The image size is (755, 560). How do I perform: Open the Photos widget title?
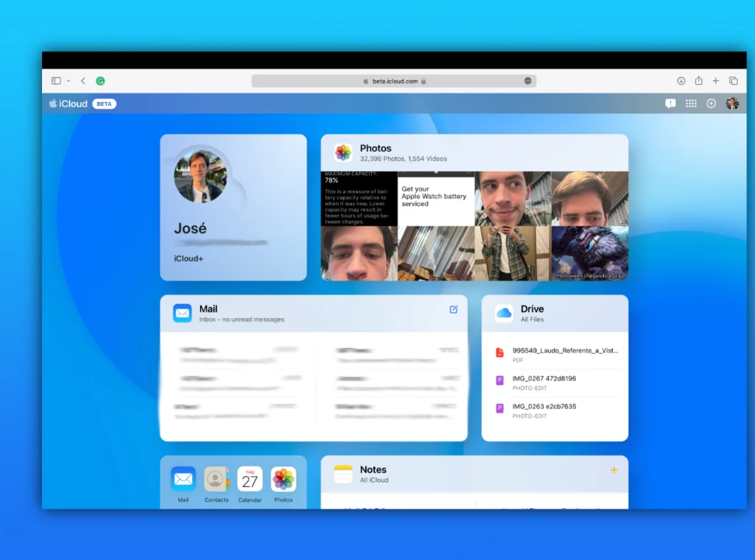click(376, 149)
